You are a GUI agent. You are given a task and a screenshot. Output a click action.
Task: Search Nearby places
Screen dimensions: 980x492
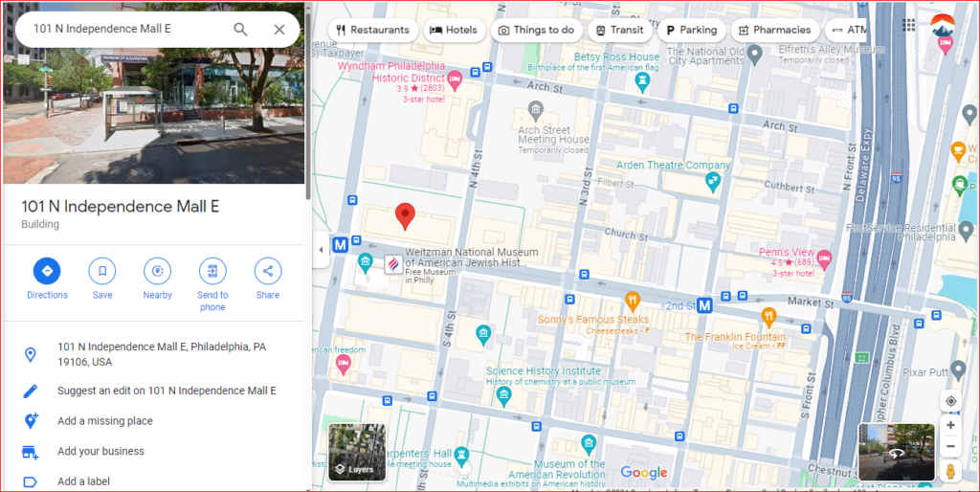(158, 279)
